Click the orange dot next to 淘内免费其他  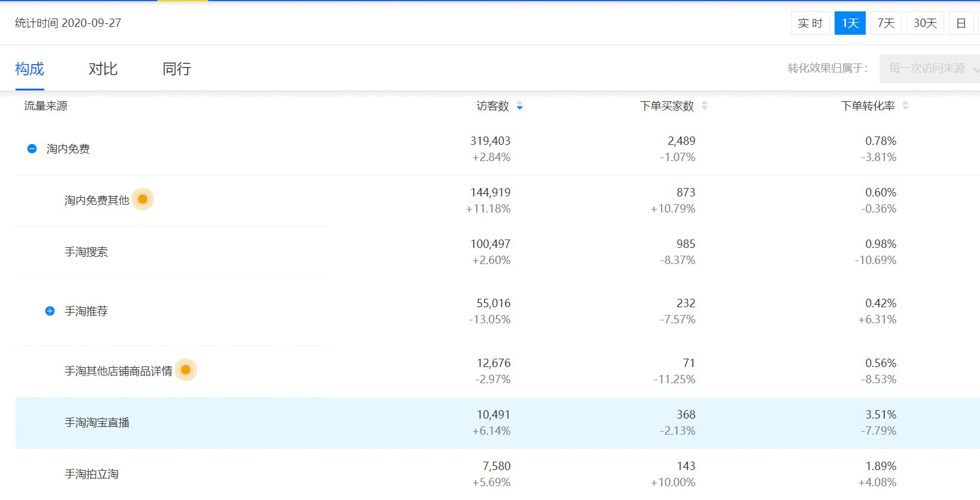click(x=142, y=199)
